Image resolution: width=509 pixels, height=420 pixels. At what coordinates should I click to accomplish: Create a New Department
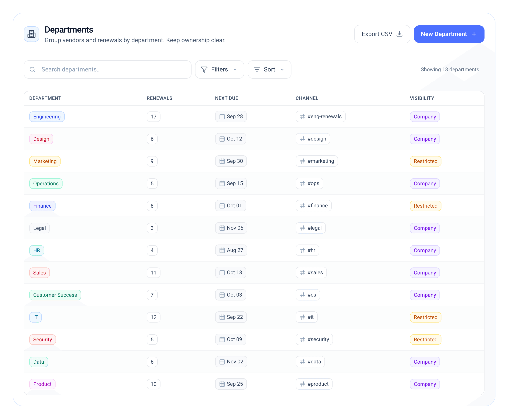tap(444, 34)
